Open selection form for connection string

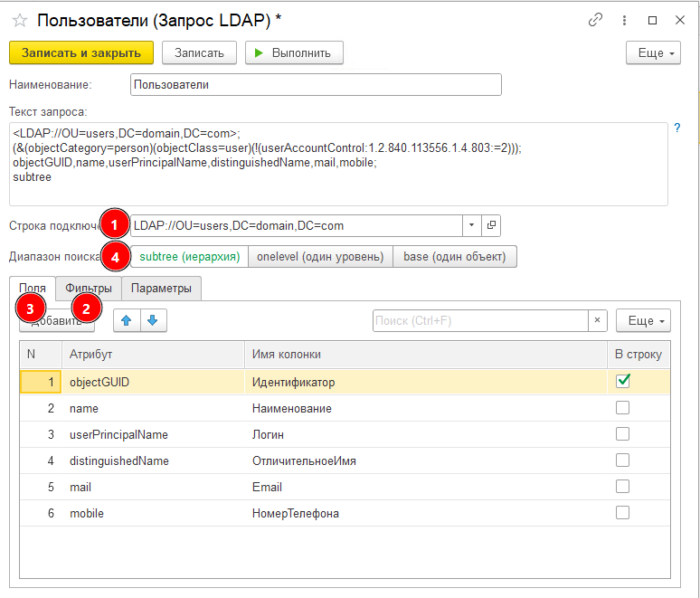click(491, 225)
